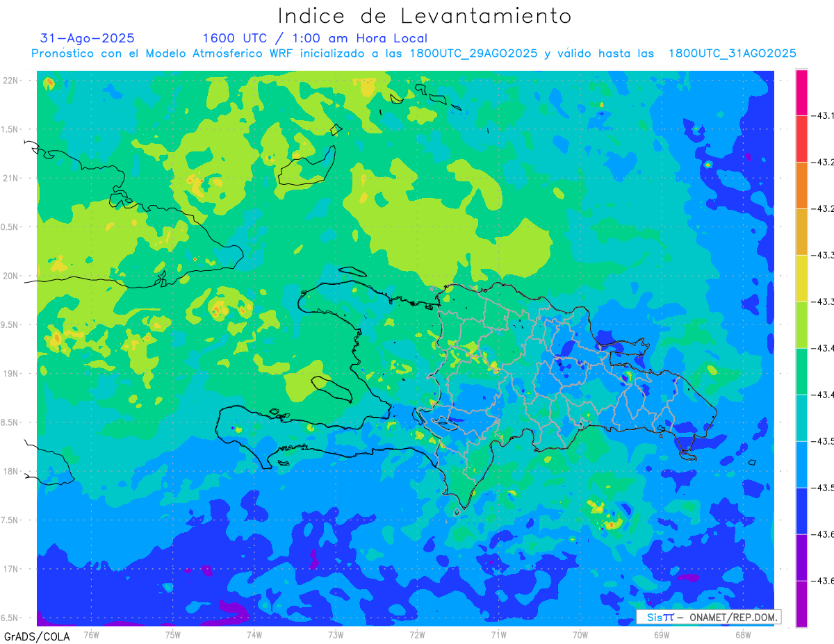Click the magenta swatch atop the color bar
The height and width of the screenshot is (644, 834).
tap(801, 92)
